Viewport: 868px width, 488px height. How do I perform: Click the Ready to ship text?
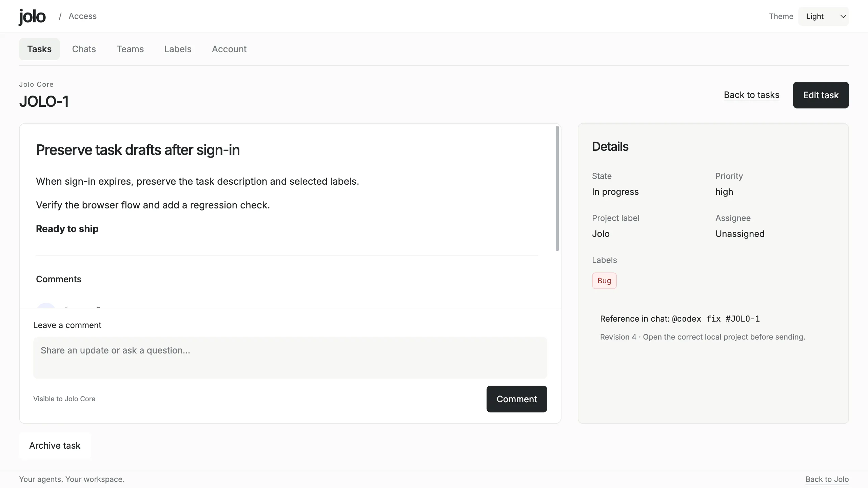pyautogui.click(x=67, y=229)
